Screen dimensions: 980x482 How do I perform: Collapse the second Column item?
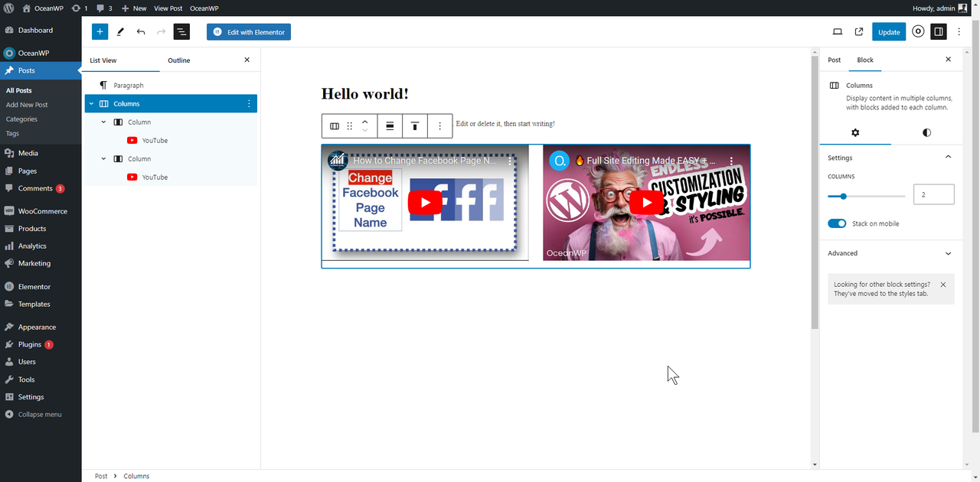[x=104, y=159]
